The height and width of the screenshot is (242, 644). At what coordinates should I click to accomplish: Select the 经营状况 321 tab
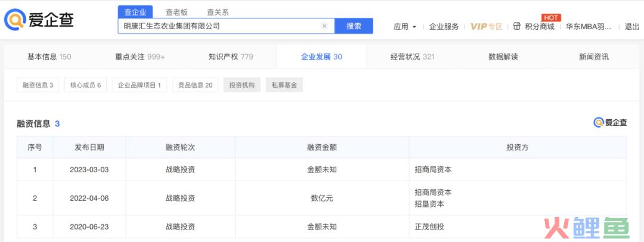coord(413,57)
